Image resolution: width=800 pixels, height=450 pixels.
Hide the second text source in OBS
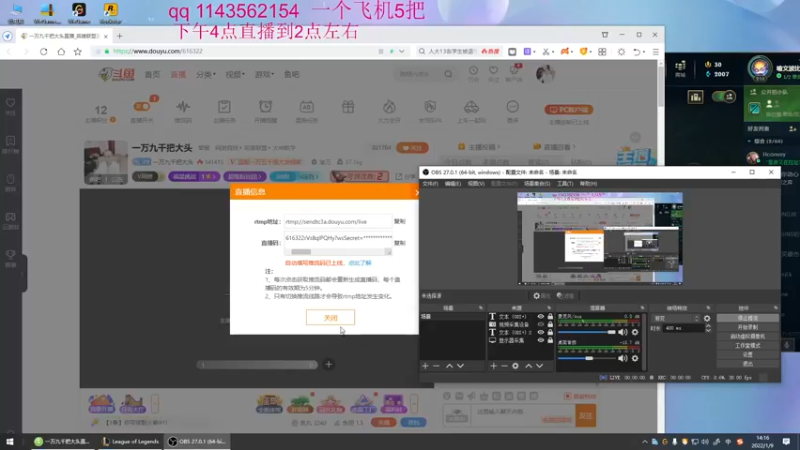(x=541, y=332)
